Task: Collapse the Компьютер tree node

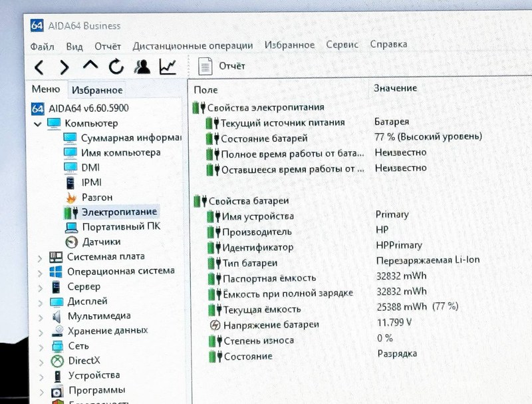Action: point(38,124)
